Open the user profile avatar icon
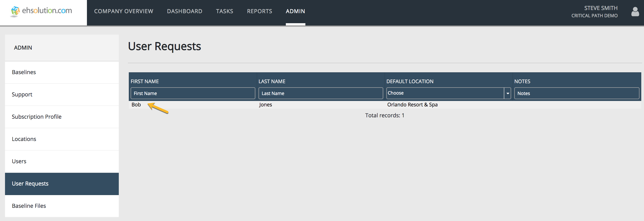 pyautogui.click(x=635, y=12)
